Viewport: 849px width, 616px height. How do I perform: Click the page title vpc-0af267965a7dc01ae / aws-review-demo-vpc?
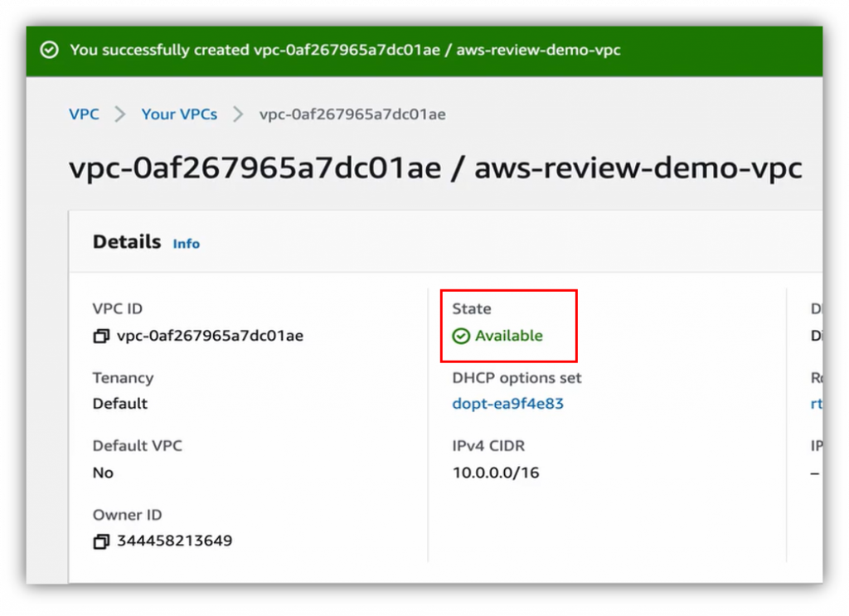coord(435,167)
